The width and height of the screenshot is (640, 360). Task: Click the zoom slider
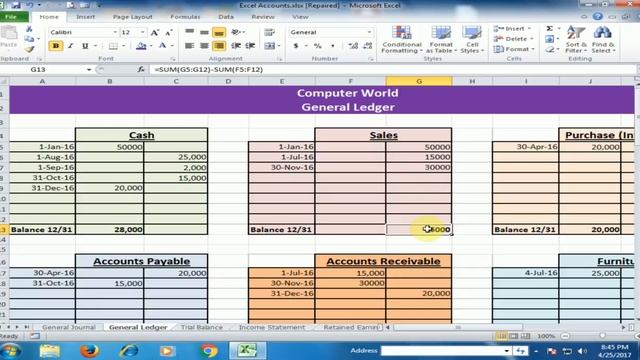pos(602,336)
